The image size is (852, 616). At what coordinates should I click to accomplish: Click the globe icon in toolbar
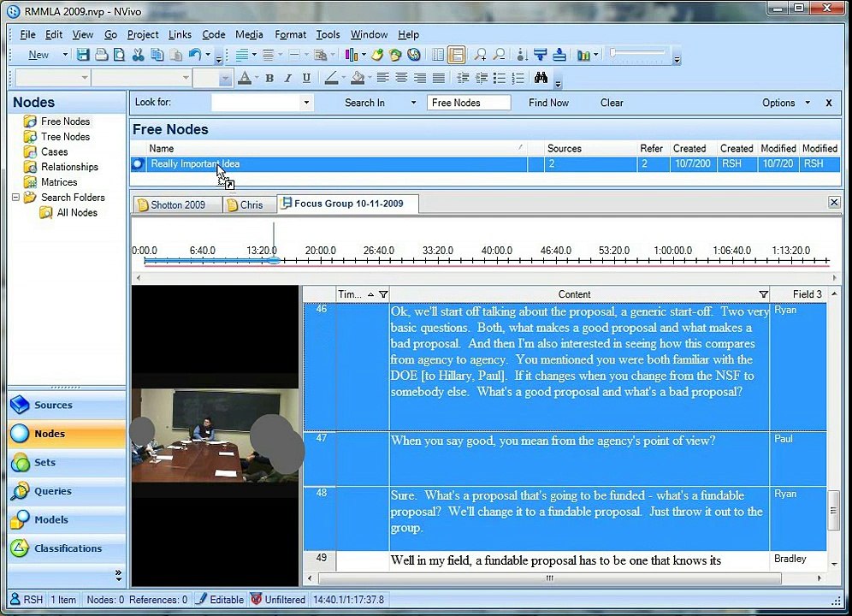click(x=414, y=55)
